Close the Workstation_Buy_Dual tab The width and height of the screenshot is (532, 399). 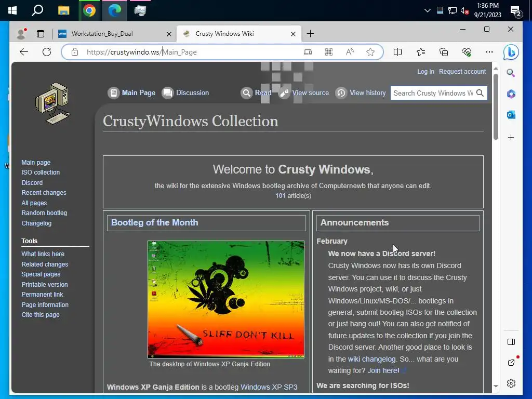(x=169, y=34)
